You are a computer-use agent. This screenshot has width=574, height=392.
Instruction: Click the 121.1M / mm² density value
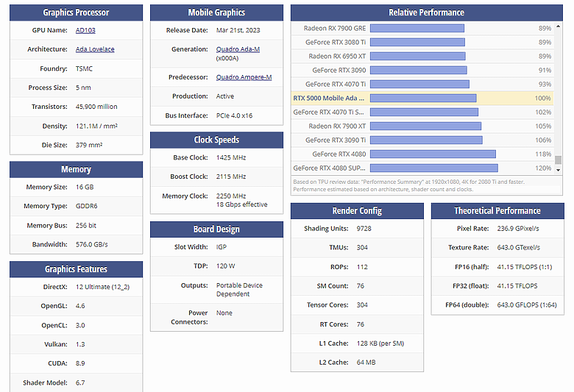(x=96, y=126)
